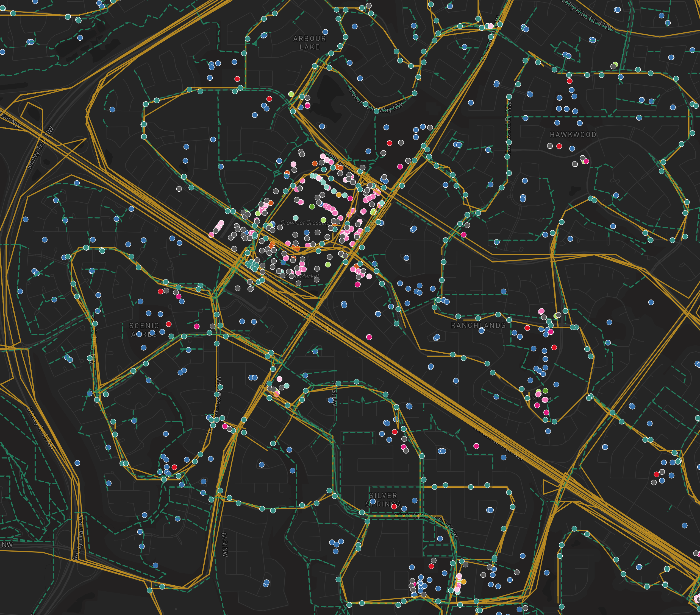Open the Bon Ton Meat Market label
The width and height of the screenshot is (700, 615).
click(292, 276)
